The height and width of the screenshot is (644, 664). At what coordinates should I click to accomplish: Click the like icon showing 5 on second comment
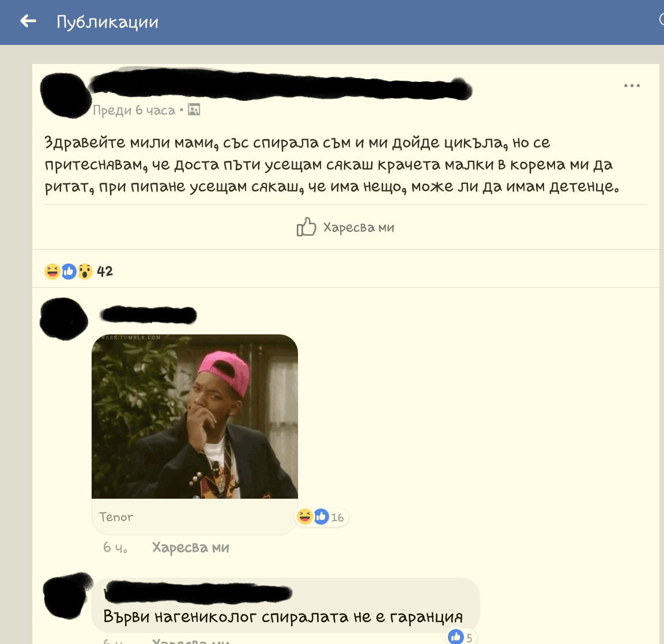[456, 637]
